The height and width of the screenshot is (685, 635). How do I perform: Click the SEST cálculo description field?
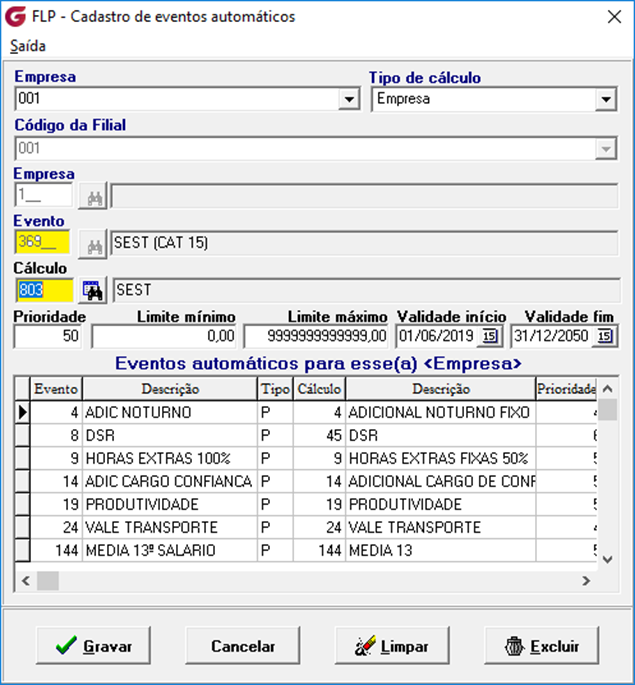(x=366, y=290)
